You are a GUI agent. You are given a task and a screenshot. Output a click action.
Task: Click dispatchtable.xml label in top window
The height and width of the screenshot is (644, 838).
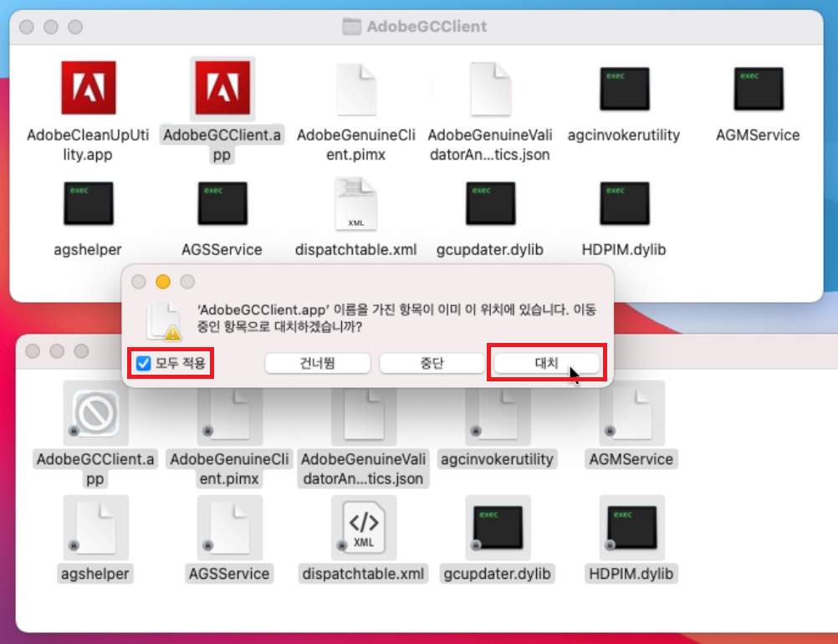[356, 249]
